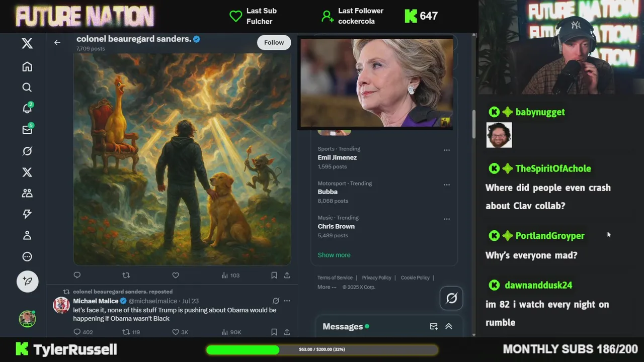Image resolution: width=644 pixels, height=362 pixels.
Task: Open the Explore search icon in sidebar
Action: [x=27, y=87]
